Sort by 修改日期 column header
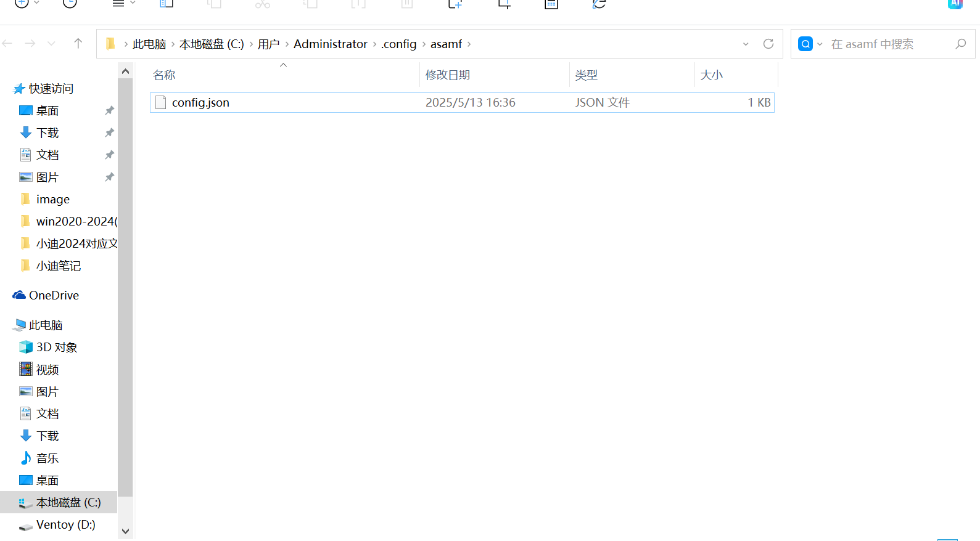 (x=448, y=75)
